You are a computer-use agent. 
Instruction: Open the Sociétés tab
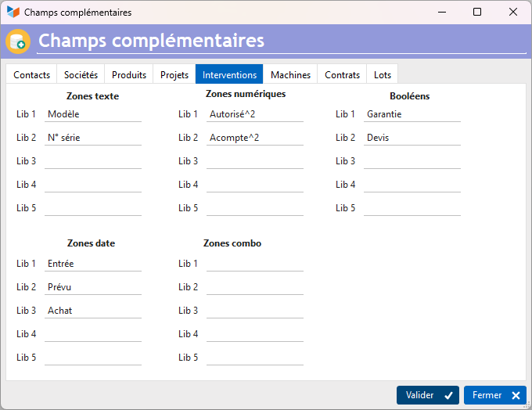(x=81, y=74)
